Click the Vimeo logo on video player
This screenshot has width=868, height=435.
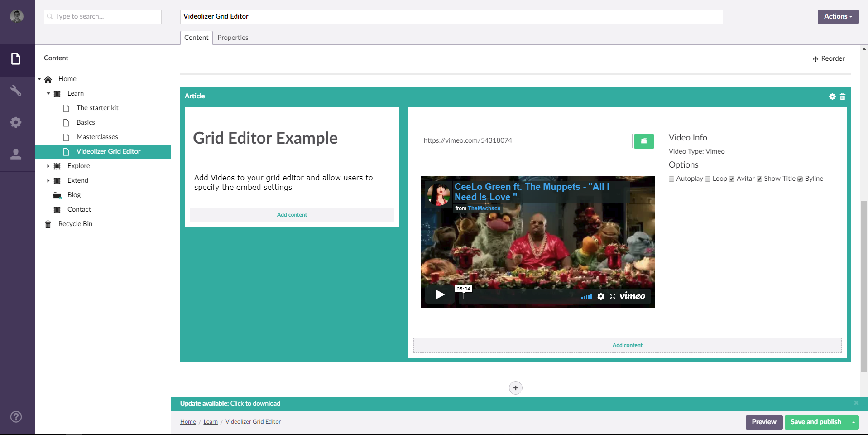click(632, 296)
